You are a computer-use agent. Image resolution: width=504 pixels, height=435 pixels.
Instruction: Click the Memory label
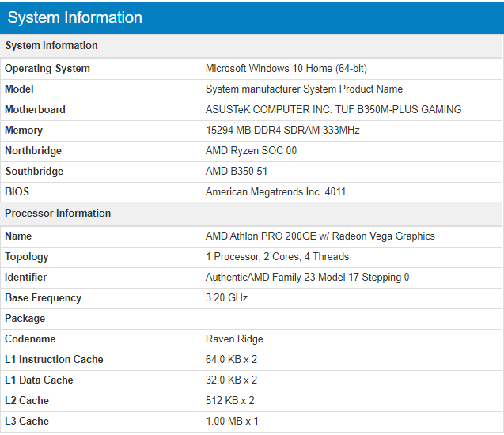[24, 130]
